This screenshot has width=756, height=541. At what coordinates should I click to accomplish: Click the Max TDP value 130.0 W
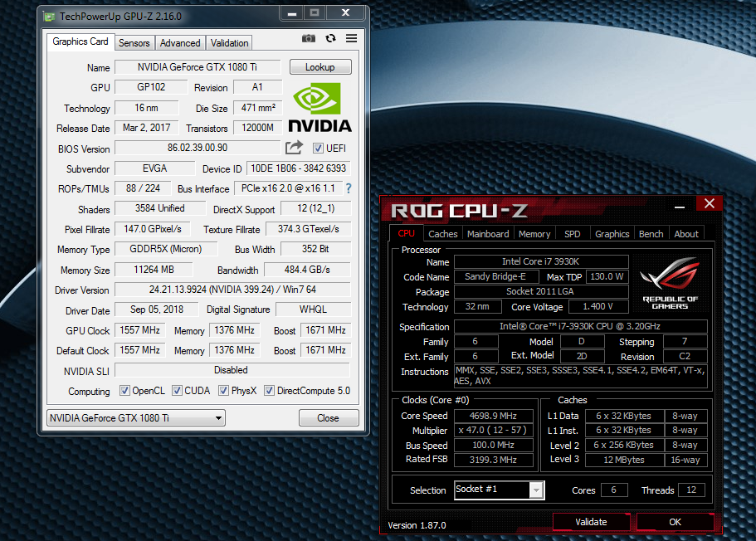(x=607, y=276)
